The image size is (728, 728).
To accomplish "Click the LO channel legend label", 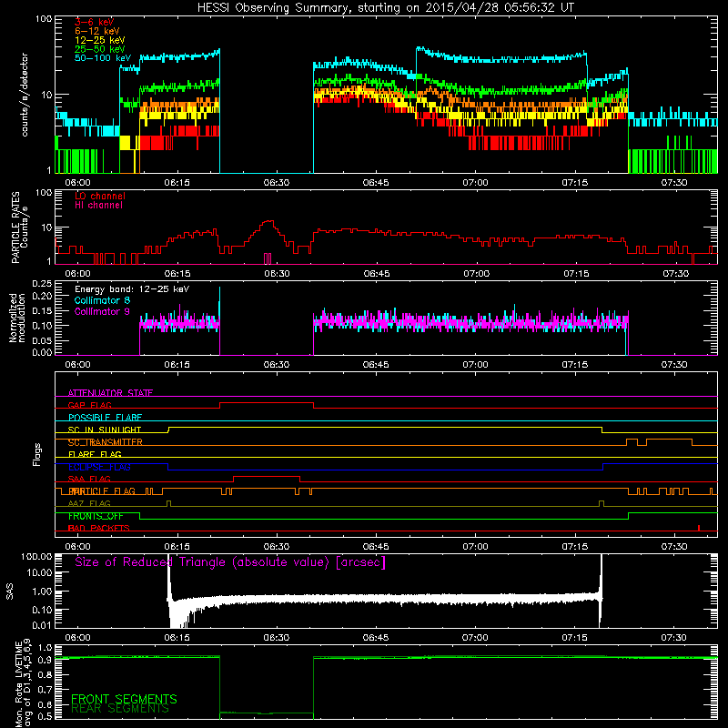I will pos(100,196).
